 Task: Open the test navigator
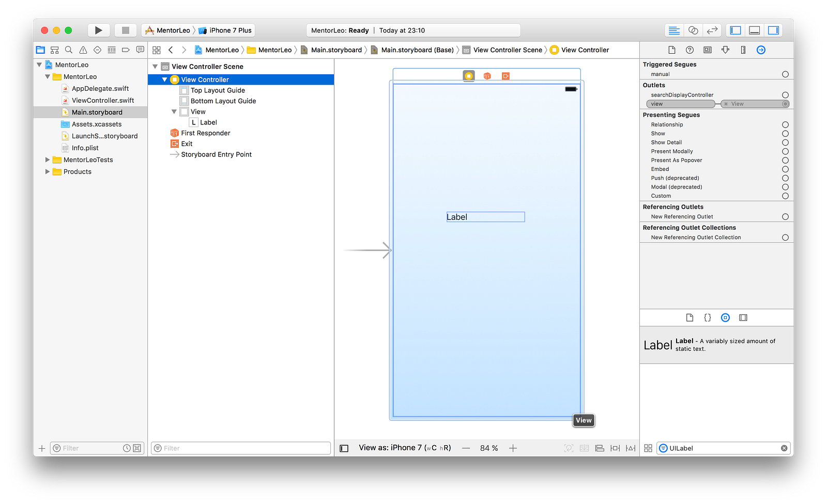tap(97, 50)
